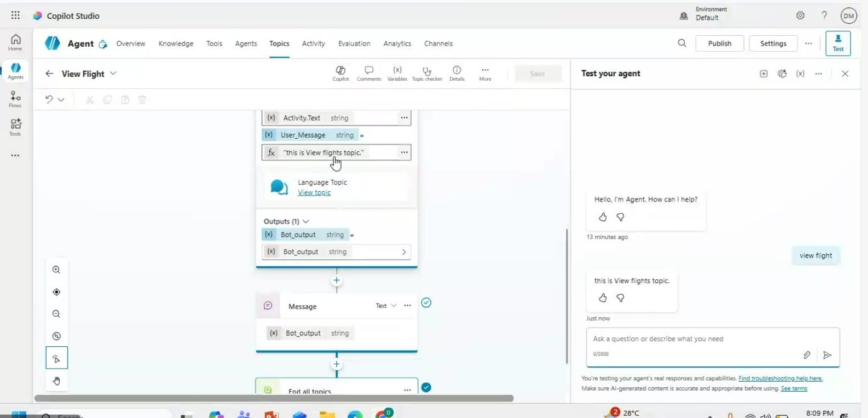Toggle the Test panel button
Image resolution: width=868 pixels, height=418 pixels.
pyautogui.click(x=838, y=43)
